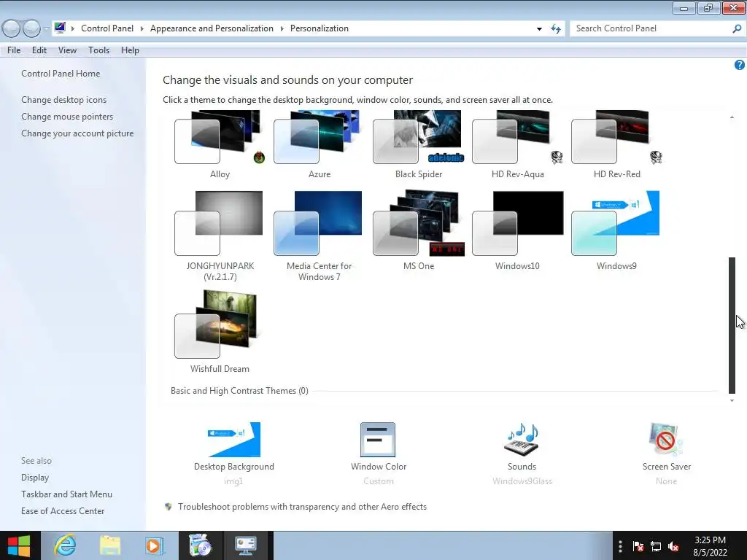The width and height of the screenshot is (747, 560).
Task: Click the network tray icon
Action: 656,546
